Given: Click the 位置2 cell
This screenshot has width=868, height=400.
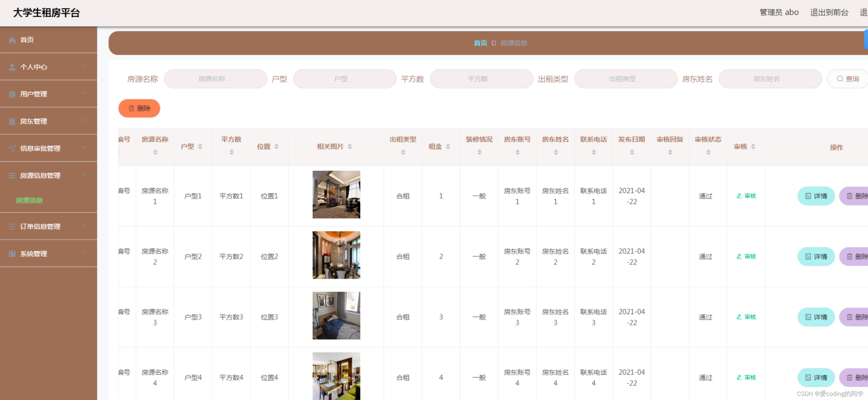Looking at the screenshot, I should coord(269,257).
